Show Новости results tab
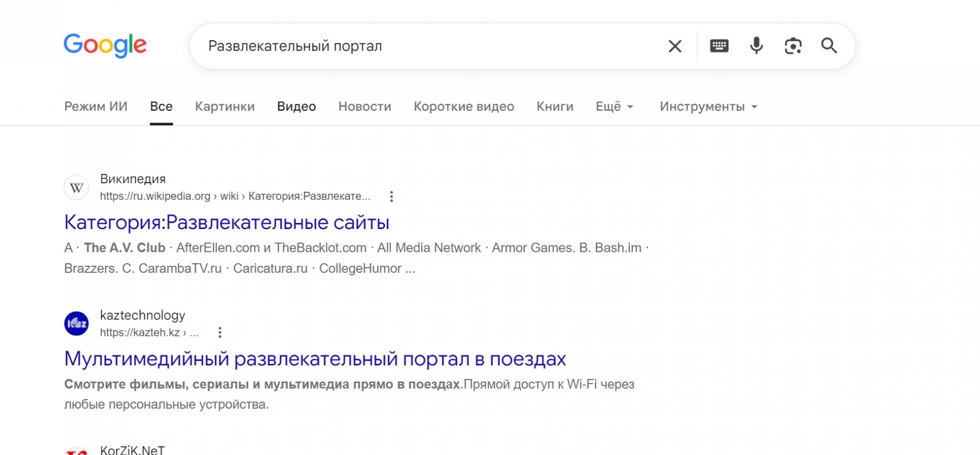 tap(365, 107)
